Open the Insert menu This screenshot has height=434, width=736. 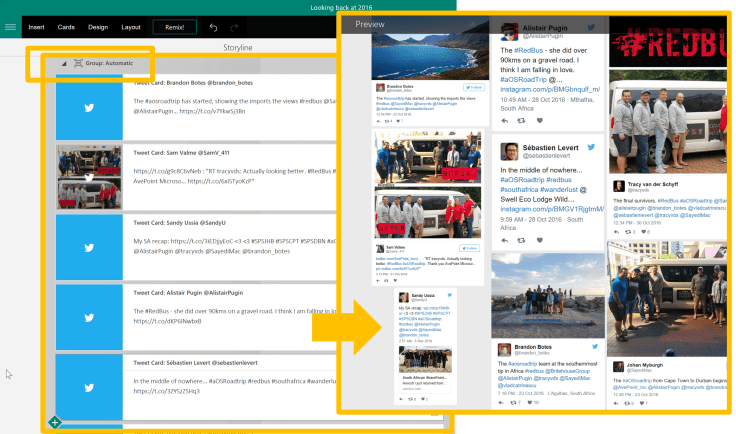click(36, 27)
